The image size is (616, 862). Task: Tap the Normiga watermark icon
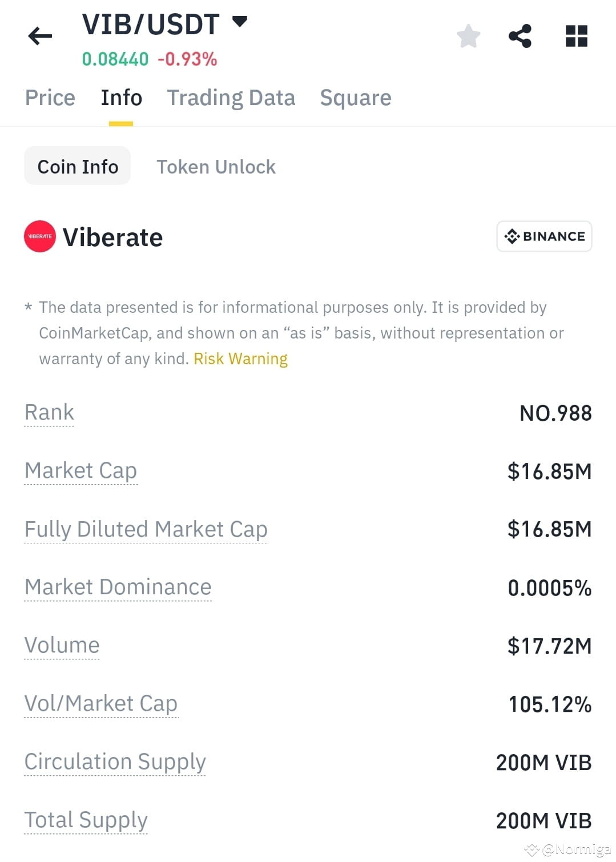click(x=532, y=850)
